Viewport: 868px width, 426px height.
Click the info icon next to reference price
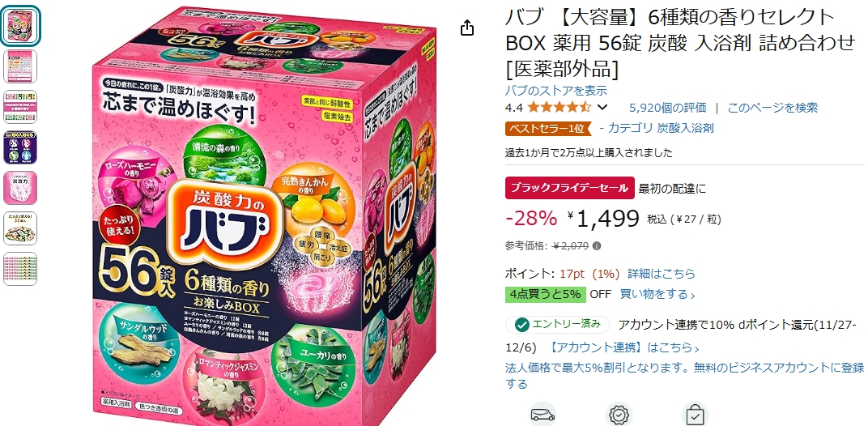coord(596,246)
